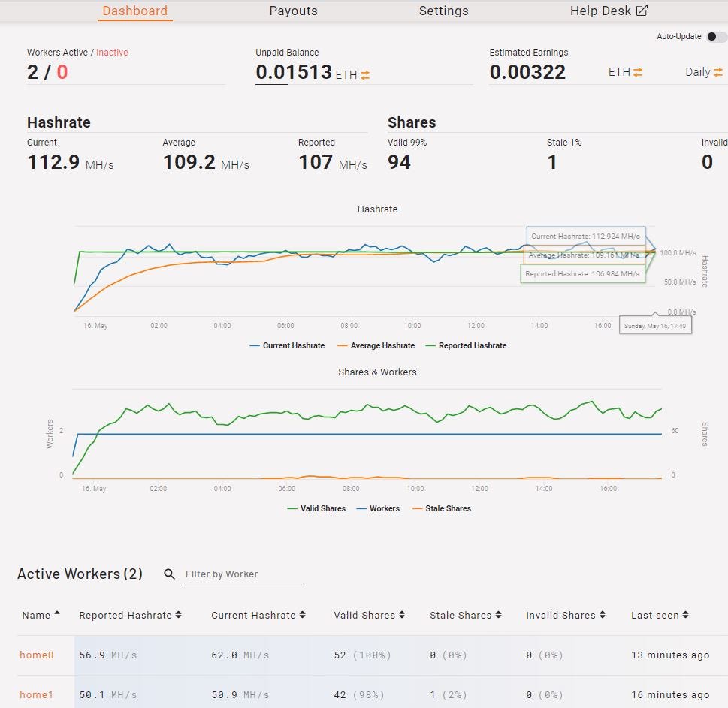Click the Last seen sort chevron
The height and width of the screenshot is (708, 728).
click(685, 614)
